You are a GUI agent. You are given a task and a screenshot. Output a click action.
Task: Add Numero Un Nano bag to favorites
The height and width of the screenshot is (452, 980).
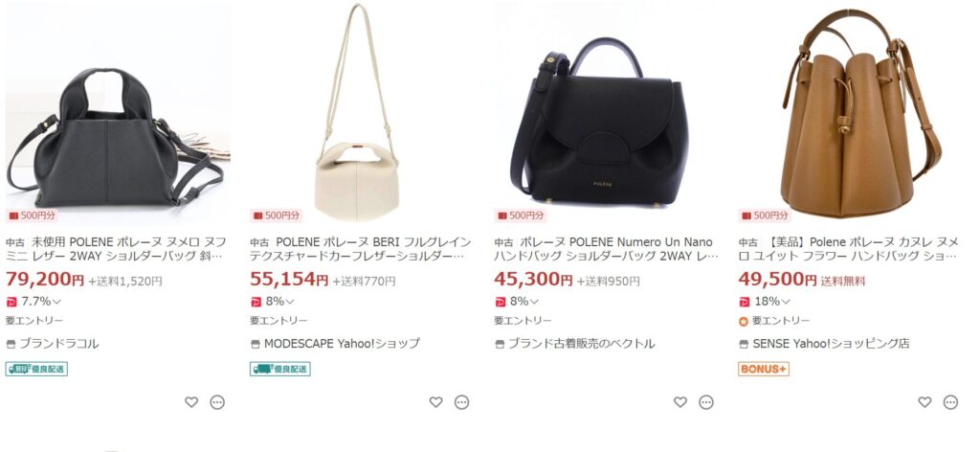click(680, 402)
